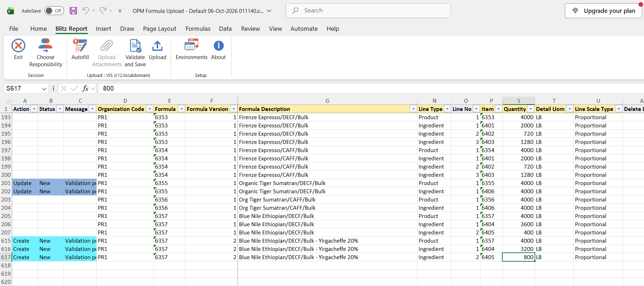The width and height of the screenshot is (644, 286).
Task: Switch to the Page Layout tab
Action: coord(160,29)
